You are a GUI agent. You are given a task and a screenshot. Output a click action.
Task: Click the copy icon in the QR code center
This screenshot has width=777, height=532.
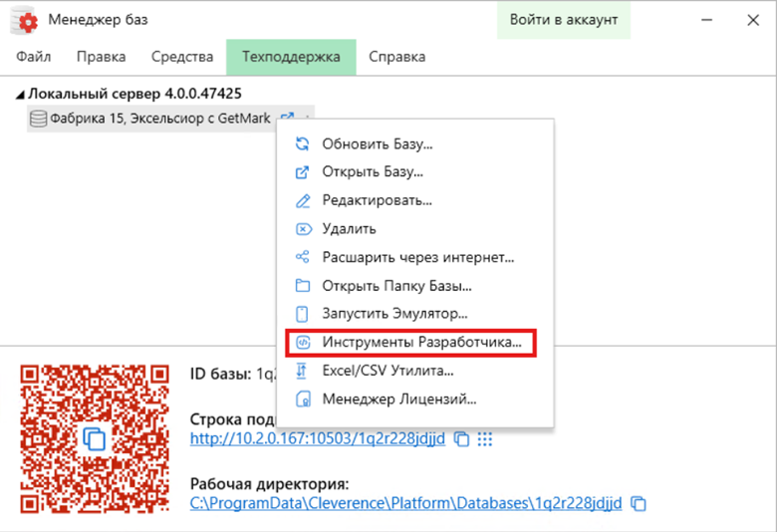coord(95,438)
